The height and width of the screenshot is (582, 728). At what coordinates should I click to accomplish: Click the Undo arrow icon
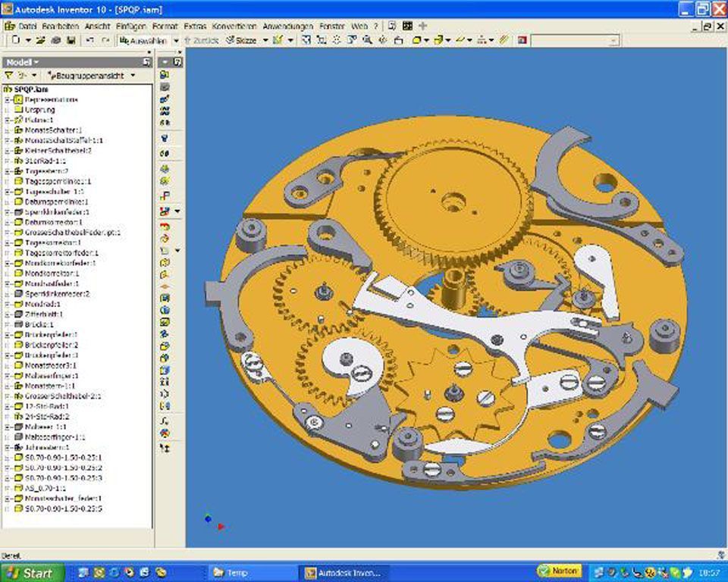click(x=89, y=39)
